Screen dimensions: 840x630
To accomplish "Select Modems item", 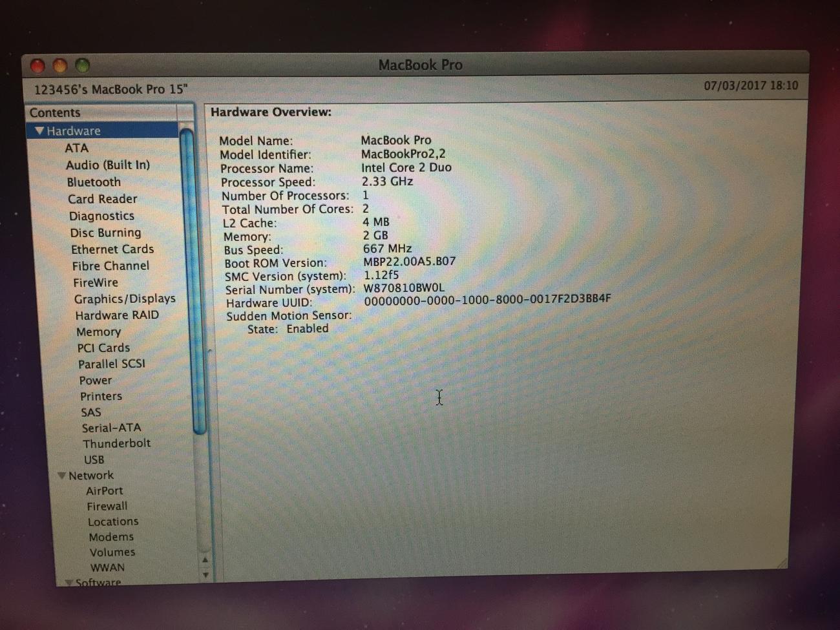I will tap(111, 537).
